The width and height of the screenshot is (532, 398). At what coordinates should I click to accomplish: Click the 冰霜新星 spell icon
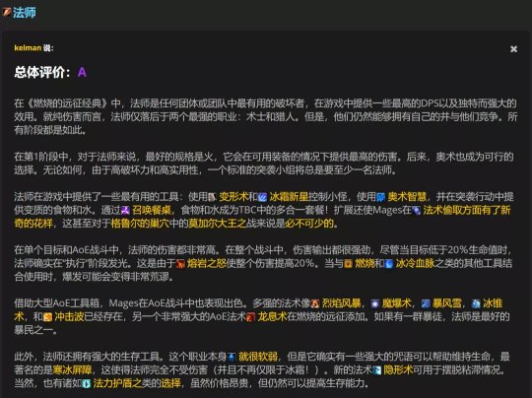[x=263, y=197]
